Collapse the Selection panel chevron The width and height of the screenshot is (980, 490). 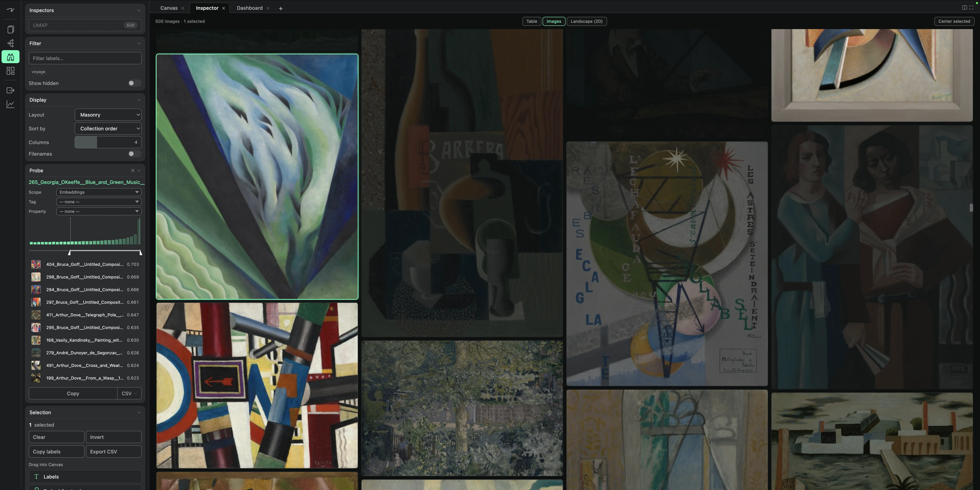pos(139,412)
